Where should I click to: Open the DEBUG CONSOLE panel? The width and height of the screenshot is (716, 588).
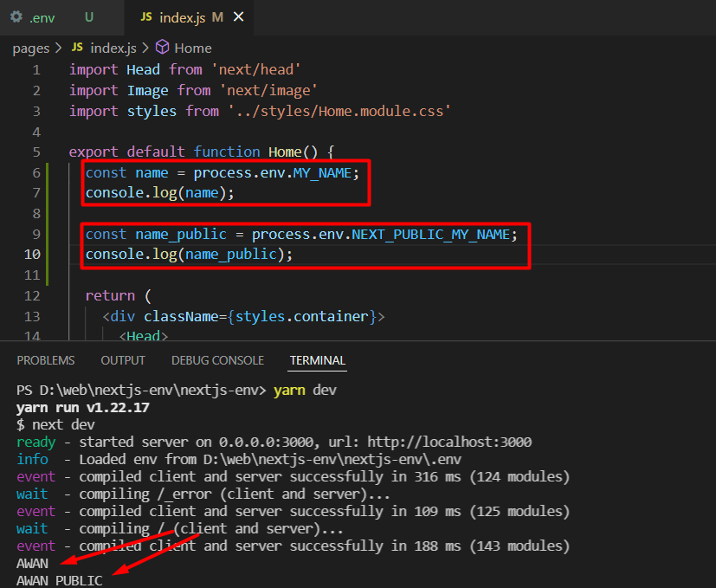217,360
